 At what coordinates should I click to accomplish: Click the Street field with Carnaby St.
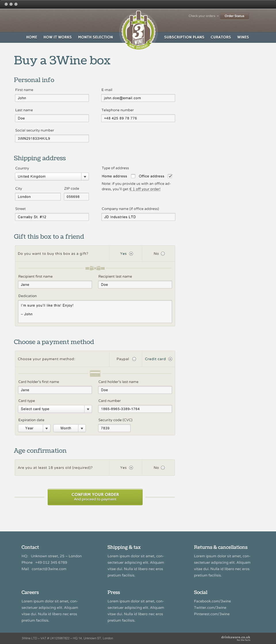52,217
